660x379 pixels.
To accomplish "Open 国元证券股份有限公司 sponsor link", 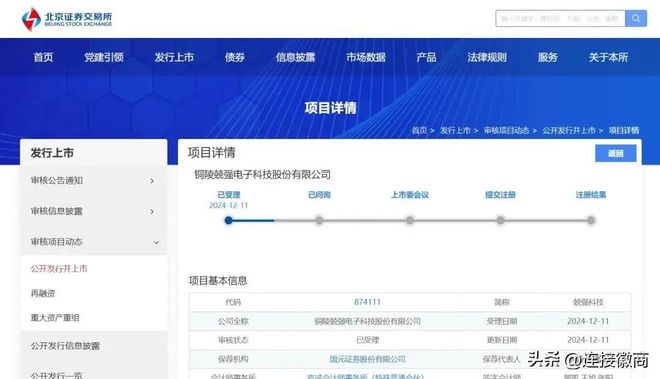I will pos(367,359).
